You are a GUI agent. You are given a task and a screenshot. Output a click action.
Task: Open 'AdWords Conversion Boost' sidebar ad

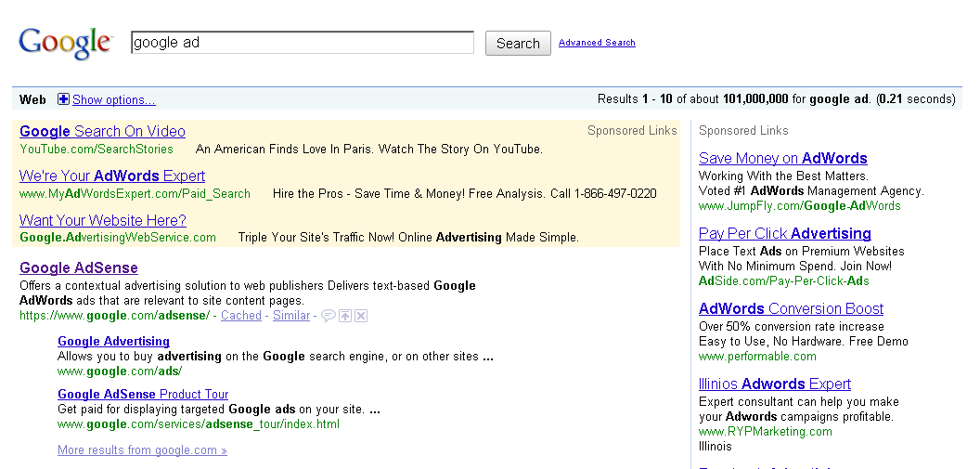click(x=792, y=309)
